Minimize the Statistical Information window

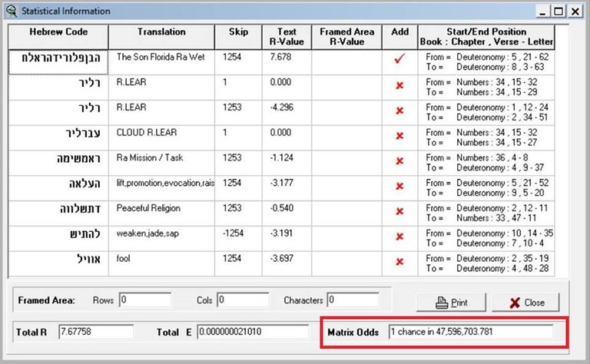[x=542, y=12]
